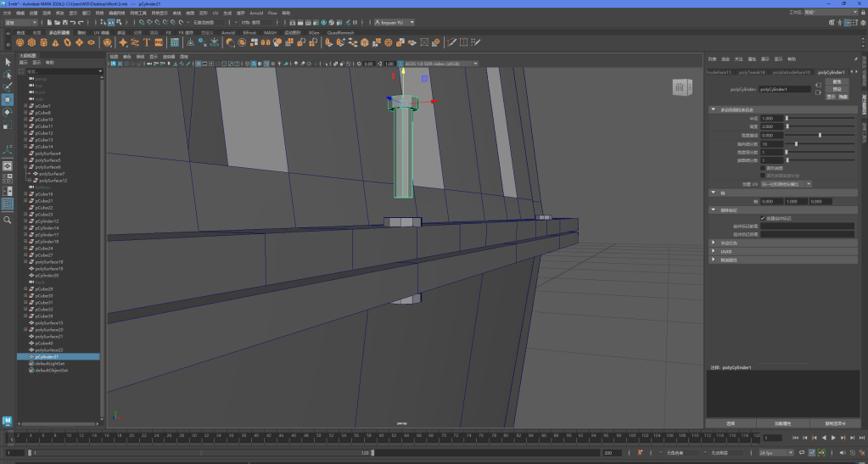Image resolution: width=868 pixels, height=464 pixels.
Task: Click the 聚焦 button
Action: click(x=836, y=81)
